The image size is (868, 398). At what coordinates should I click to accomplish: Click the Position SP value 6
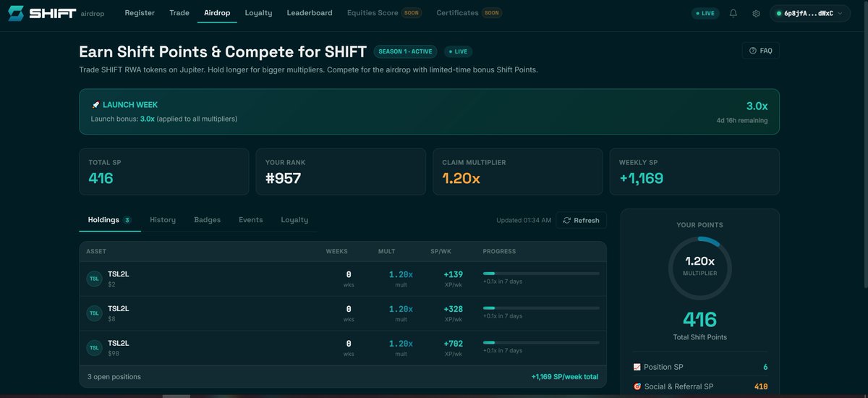[x=765, y=367]
